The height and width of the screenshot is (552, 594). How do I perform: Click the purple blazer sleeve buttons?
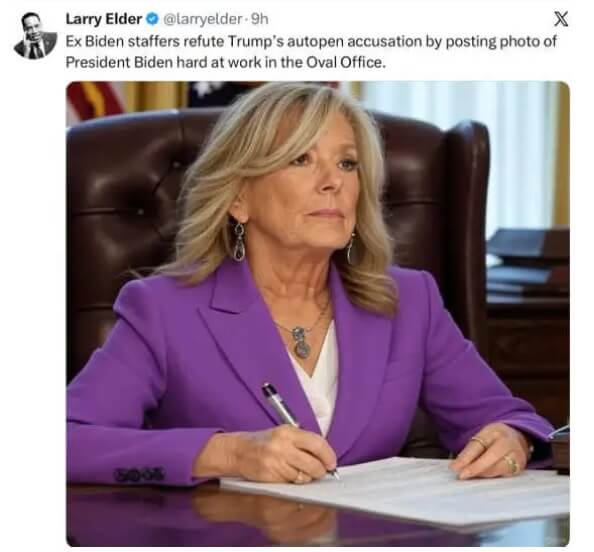tap(139, 474)
